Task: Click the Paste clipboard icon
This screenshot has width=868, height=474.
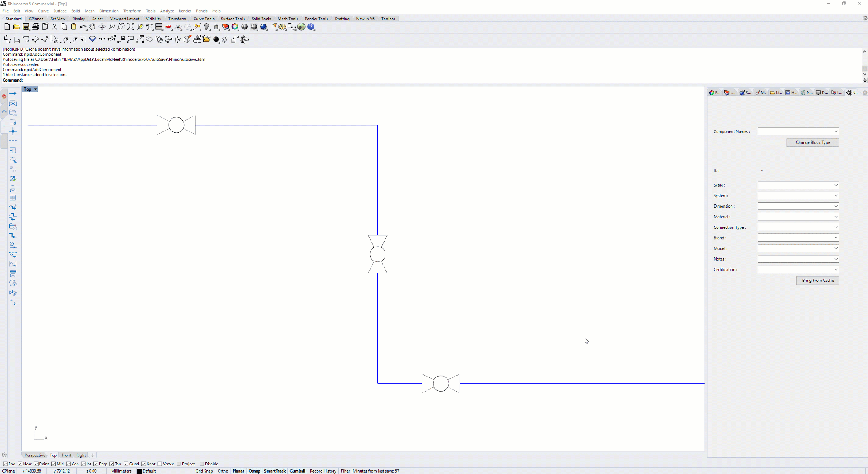Action: (73, 27)
